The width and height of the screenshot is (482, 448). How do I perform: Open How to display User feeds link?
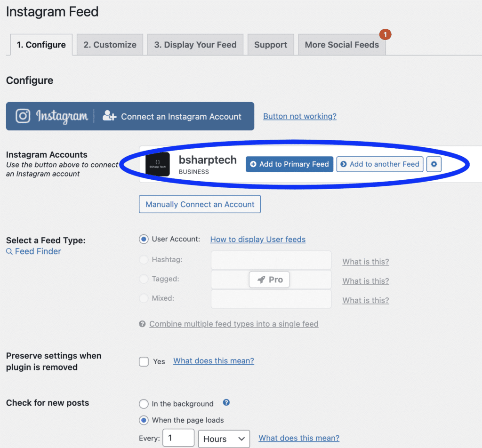(x=258, y=240)
